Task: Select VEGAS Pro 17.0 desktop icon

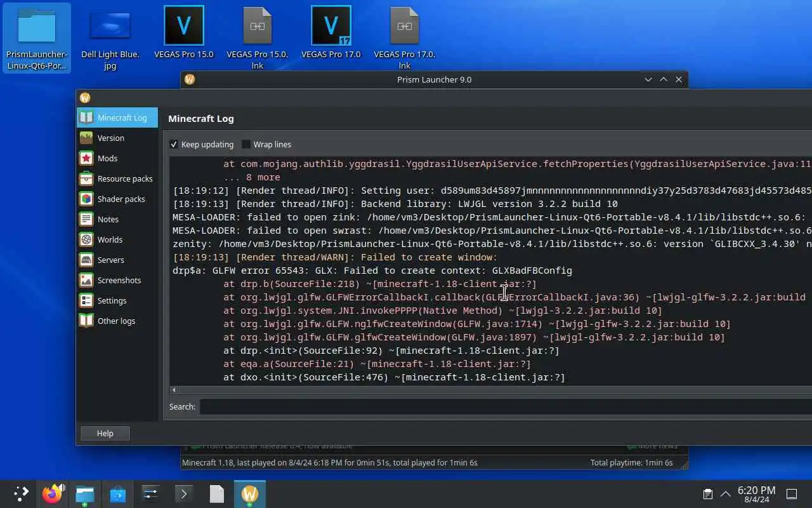Action: (x=331, y=33)
